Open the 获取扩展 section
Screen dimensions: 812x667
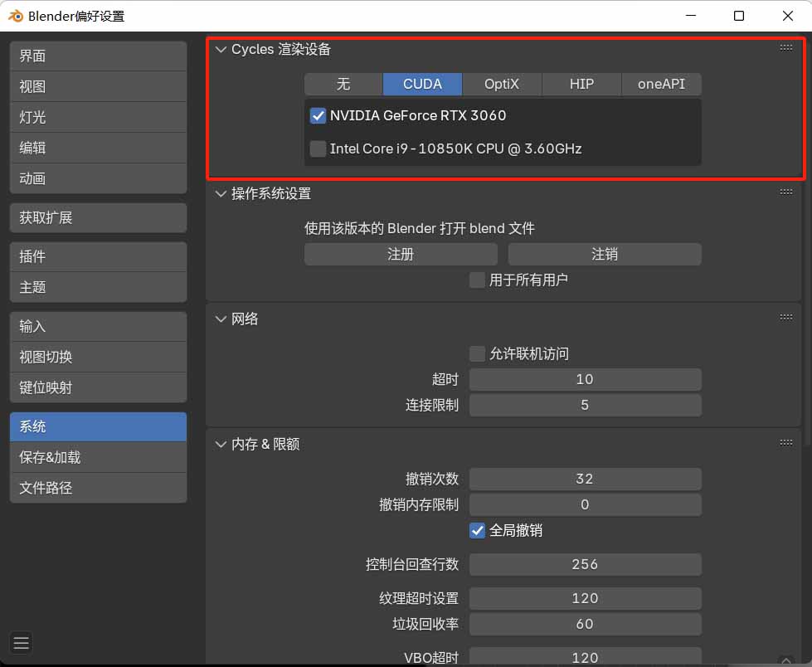(99, 217)
